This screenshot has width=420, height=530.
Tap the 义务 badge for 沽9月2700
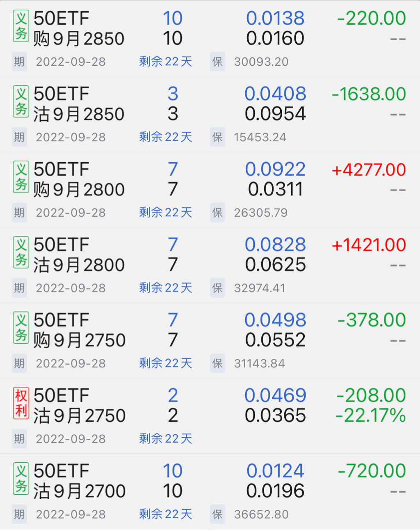(21, 479)
